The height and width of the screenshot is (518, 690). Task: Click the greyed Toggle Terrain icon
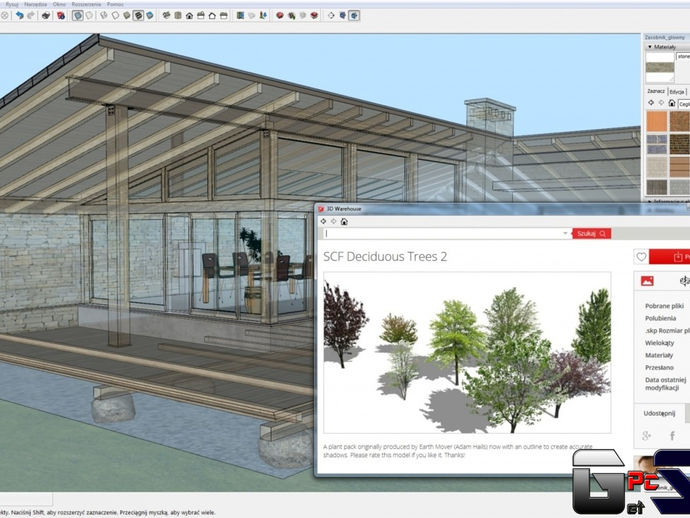coord(252,15)
